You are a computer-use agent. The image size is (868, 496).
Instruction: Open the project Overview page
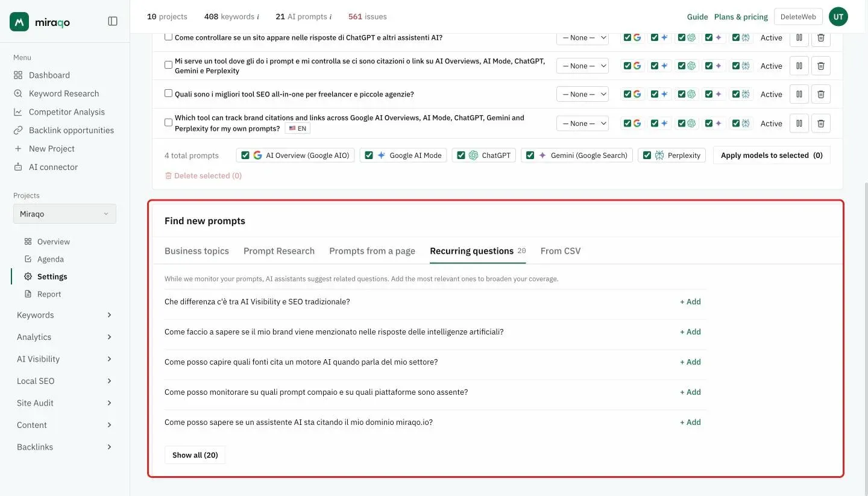[x=53, y=242]
